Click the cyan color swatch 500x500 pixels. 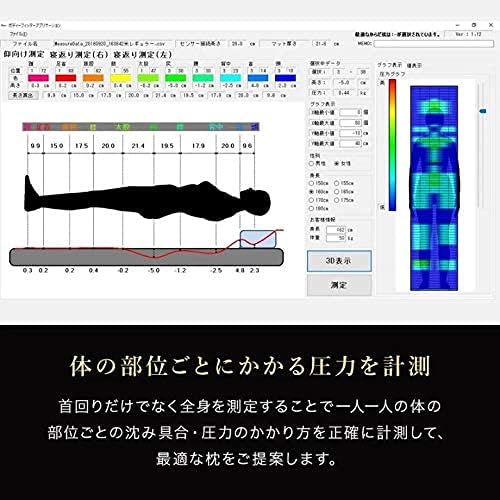click(230, 78)
